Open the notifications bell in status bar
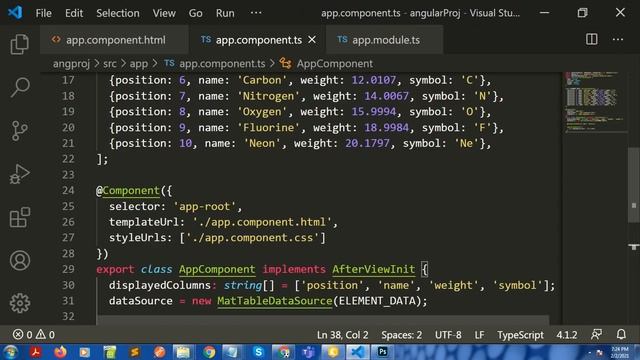 point(621,335)
